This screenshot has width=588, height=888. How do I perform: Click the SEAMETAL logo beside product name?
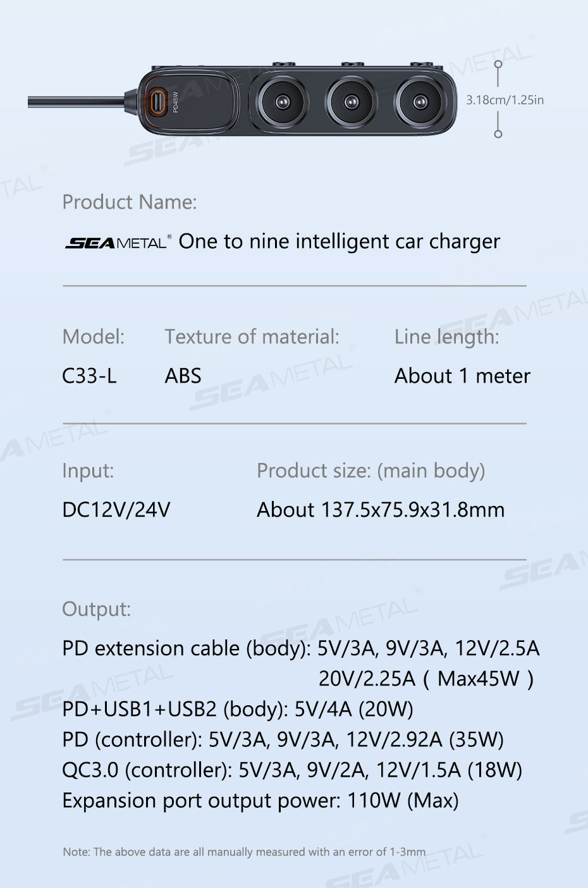[118, 242]
